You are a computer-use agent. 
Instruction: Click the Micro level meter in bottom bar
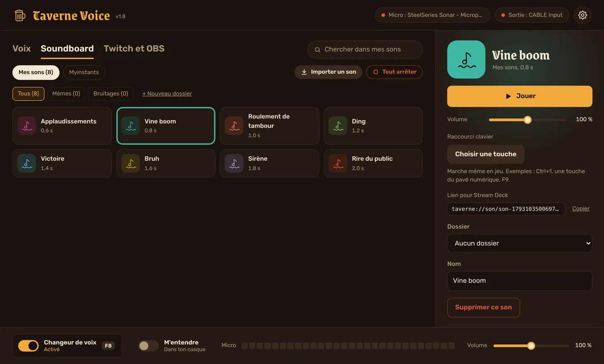(348, 346)
